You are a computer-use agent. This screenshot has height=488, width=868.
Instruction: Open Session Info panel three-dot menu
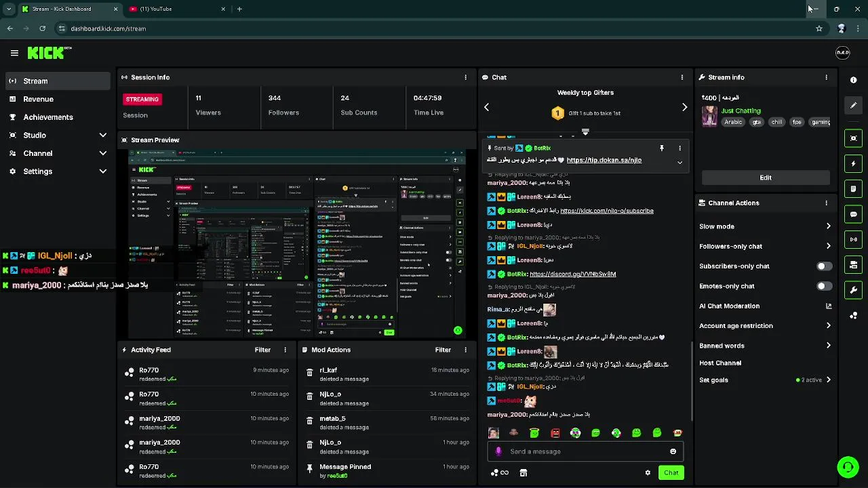click(x=465, y=77)
